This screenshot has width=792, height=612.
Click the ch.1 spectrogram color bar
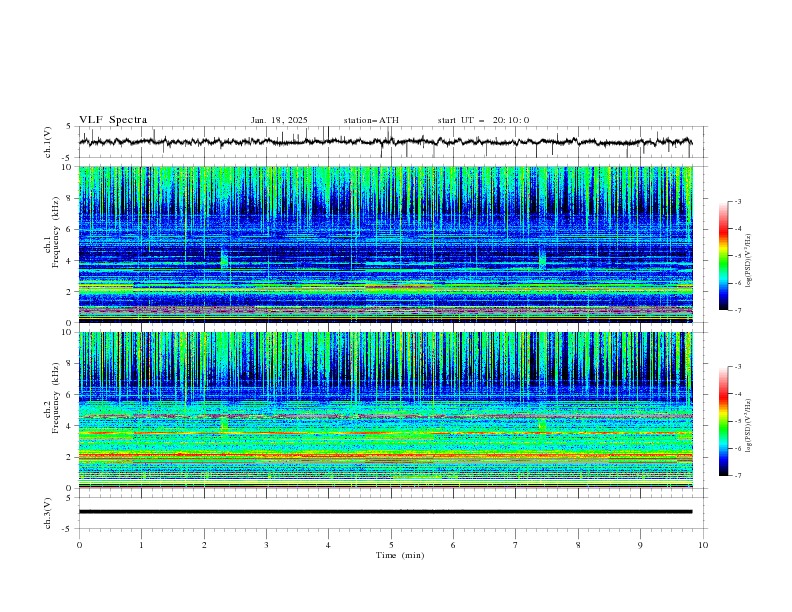[723, 256]
